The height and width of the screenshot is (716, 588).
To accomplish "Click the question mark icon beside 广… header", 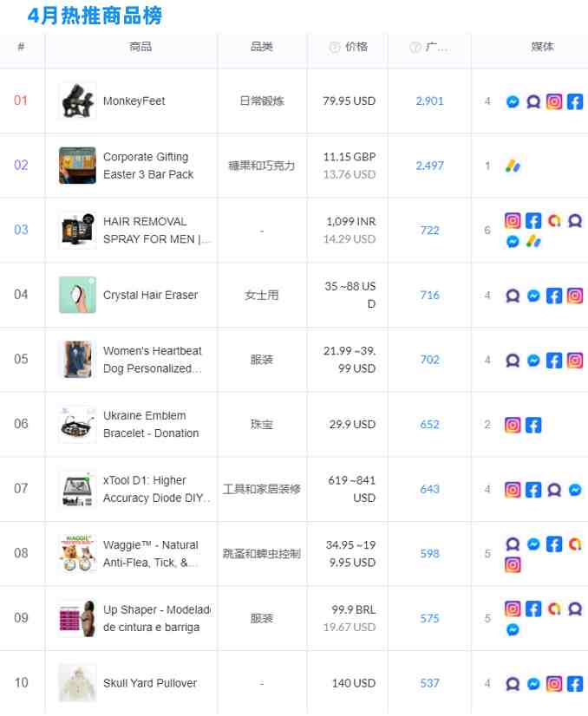I will point(415,48).
